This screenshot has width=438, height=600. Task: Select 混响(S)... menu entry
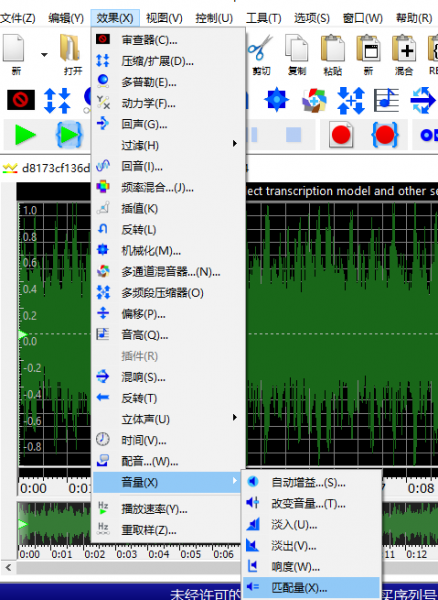point(168,377)
